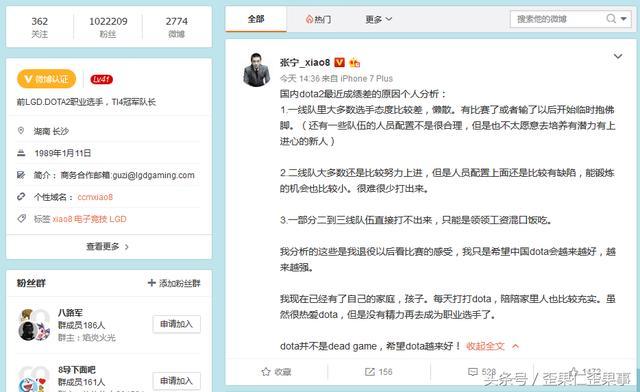Click the iPhone 7 Plus source link
This screenshot has width=640, height=392.
[x=367, y=78]
